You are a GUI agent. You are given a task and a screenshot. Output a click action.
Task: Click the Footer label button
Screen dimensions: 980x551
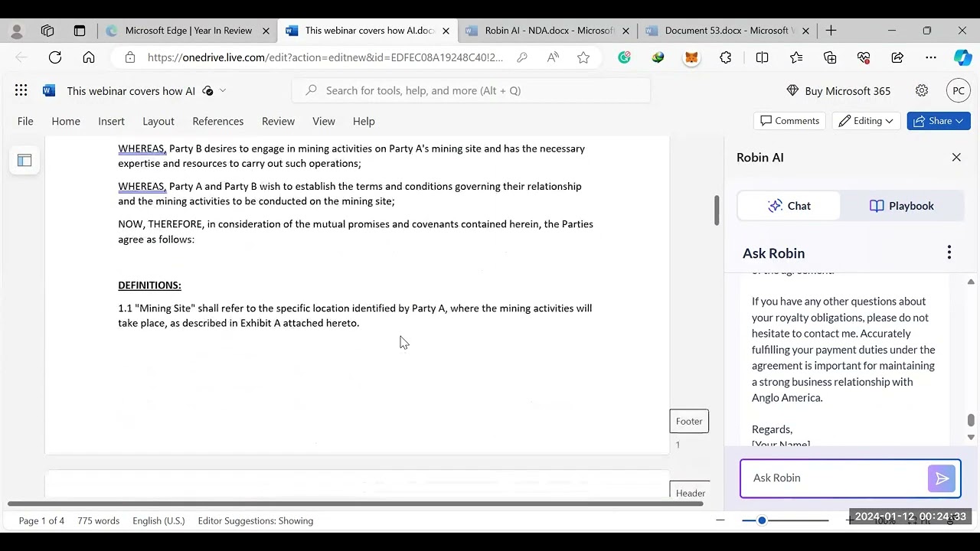pos(689,421)
